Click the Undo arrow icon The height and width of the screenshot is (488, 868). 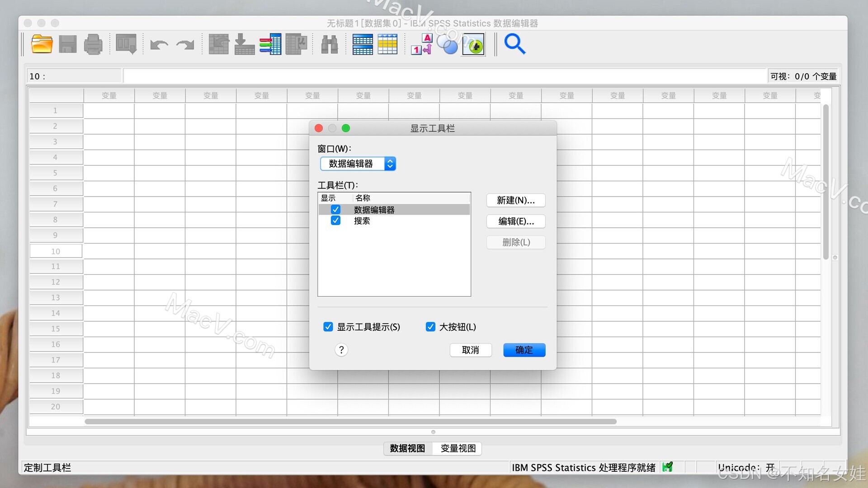159,45
